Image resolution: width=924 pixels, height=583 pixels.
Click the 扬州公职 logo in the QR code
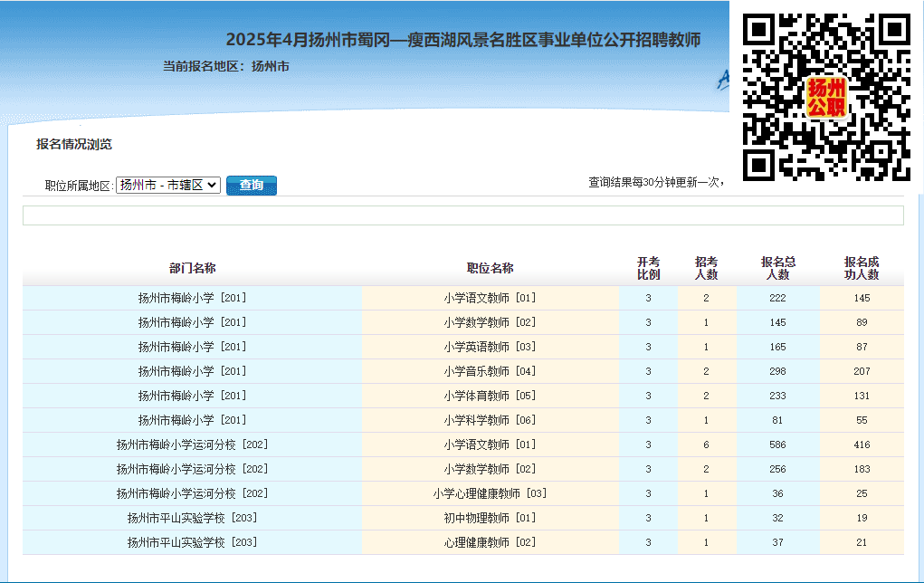tap(825, 98)
